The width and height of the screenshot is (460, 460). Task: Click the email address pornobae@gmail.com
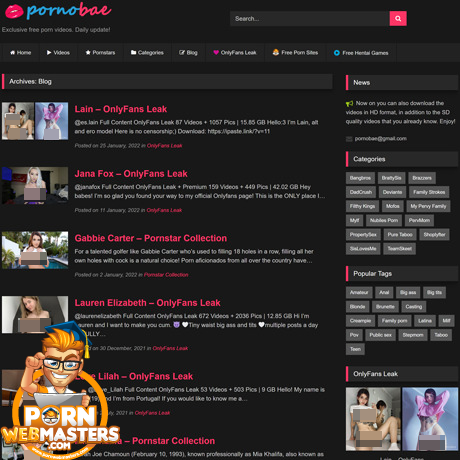pyautogui.click(x=381, y=139)
